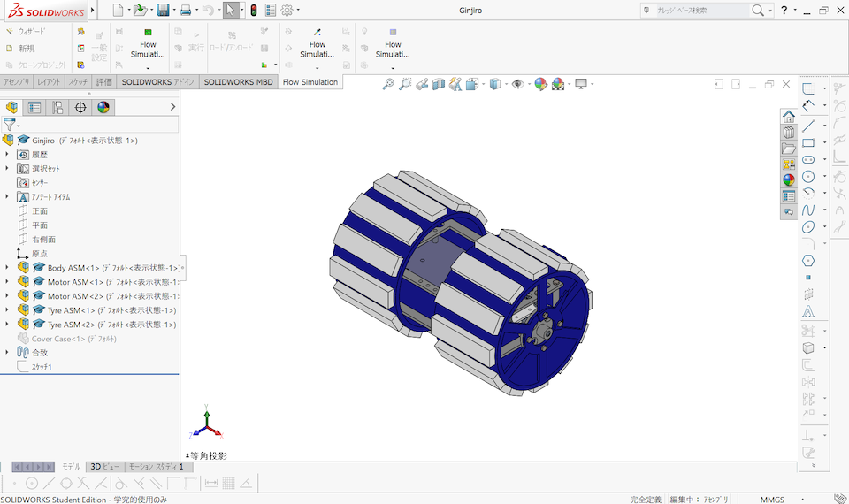Open the Help question mark menu
The image size is (849, 504).
pos(784,10)
